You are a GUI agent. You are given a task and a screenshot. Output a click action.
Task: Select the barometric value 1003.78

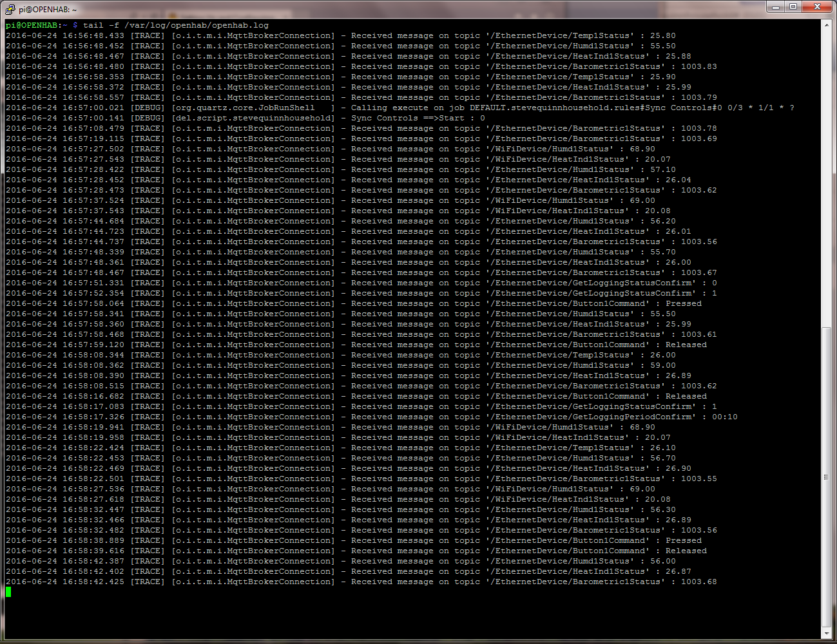coord(699,128)
